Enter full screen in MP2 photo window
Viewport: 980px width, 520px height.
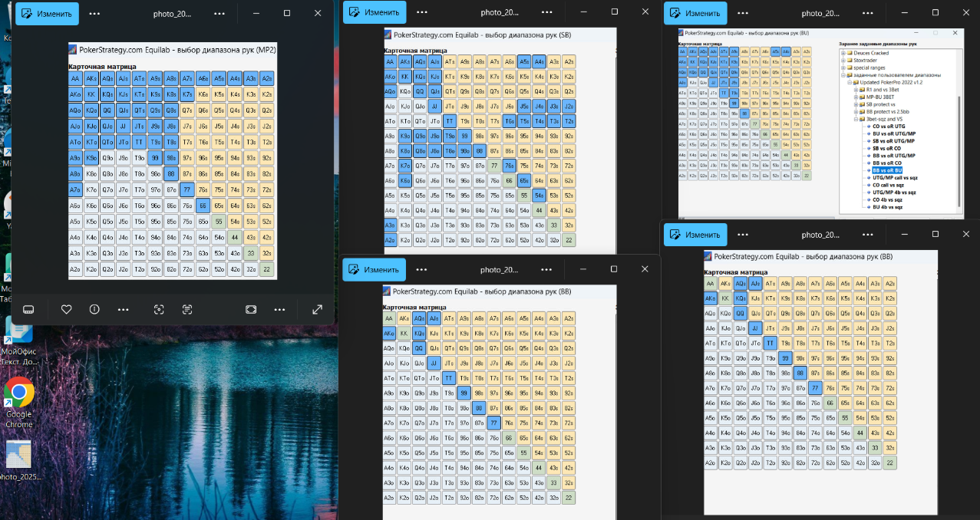317,309
